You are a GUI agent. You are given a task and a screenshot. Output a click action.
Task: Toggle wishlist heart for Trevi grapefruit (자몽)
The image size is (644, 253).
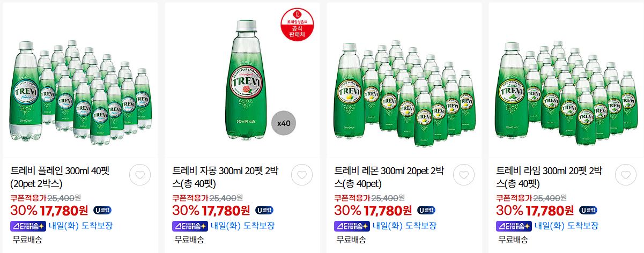(302, 175)
